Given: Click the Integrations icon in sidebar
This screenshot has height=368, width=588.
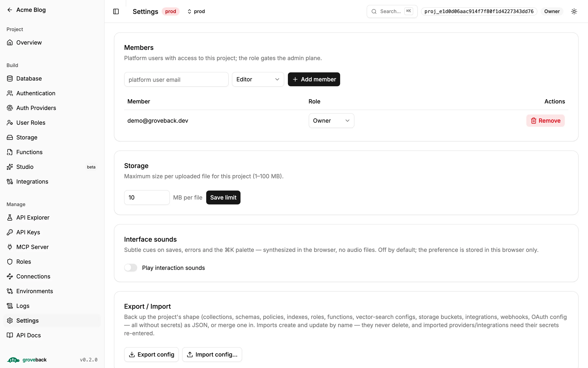Looking at the screenshot, I should point(10,182).
